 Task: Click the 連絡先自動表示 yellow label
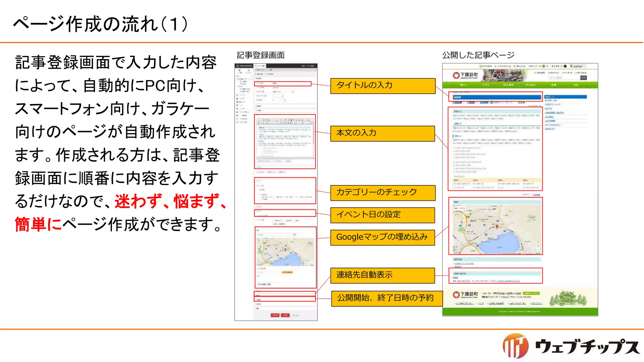[x=383, y=275]
